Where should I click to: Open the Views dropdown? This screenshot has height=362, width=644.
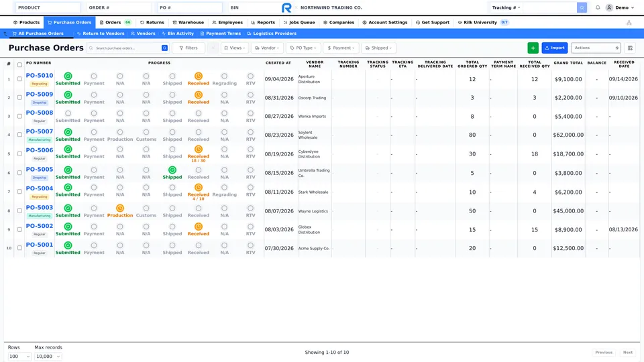click(x=235, y=48)
